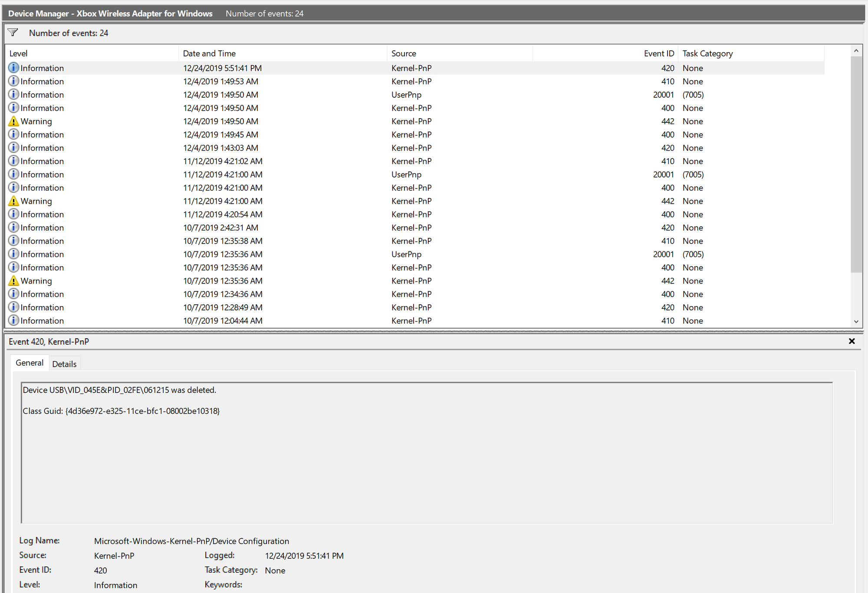Screen dimensions: 868x593
Task: Click warning icon of 10/7/2019 12:35:36 AM event
Action: click(13, 280)
